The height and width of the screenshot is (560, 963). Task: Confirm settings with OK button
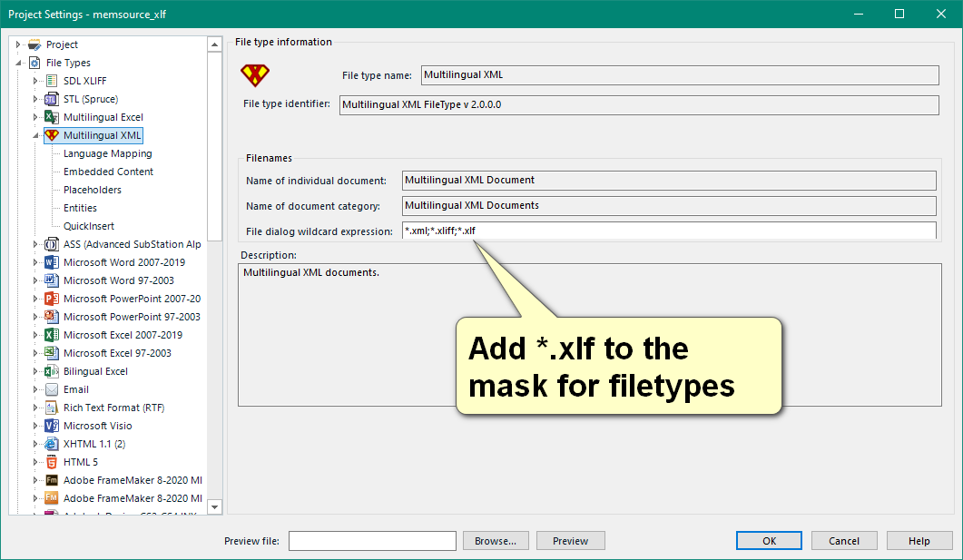(769, 541)
